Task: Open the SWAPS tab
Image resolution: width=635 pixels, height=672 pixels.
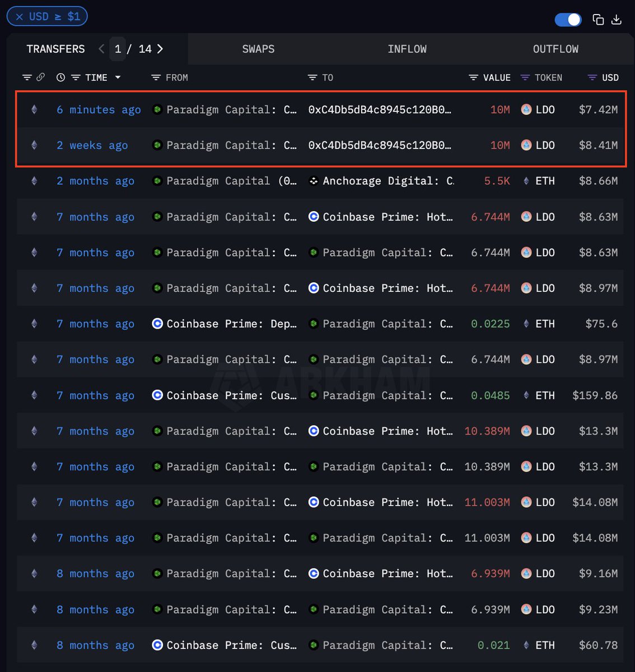Action: (258, 49)
